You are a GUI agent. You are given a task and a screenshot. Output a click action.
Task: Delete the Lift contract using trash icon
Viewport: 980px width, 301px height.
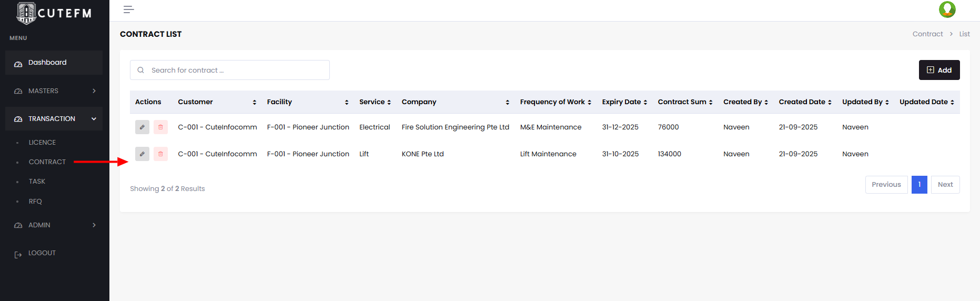[x=160, y=154]
